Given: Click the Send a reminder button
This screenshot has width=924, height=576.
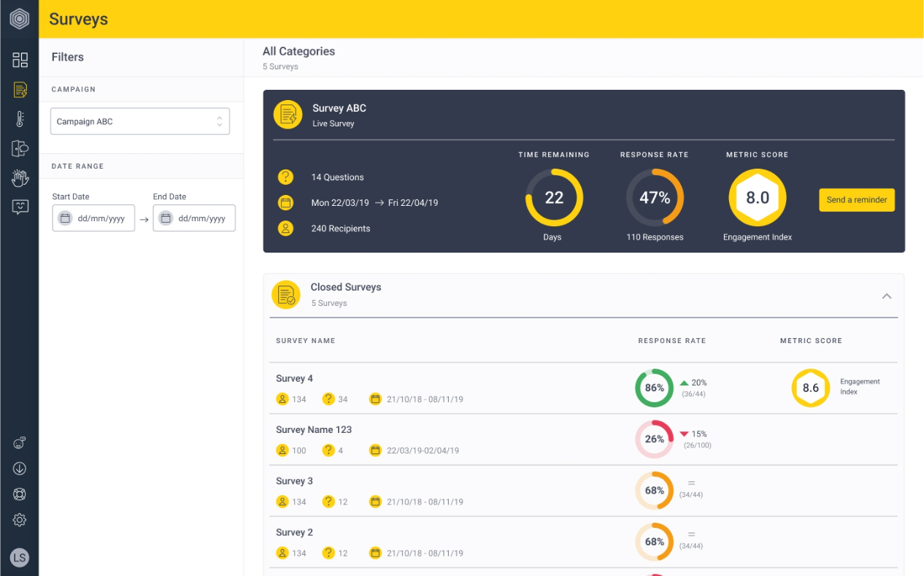Looking at the screenshot, I should (x=857, y=200).
